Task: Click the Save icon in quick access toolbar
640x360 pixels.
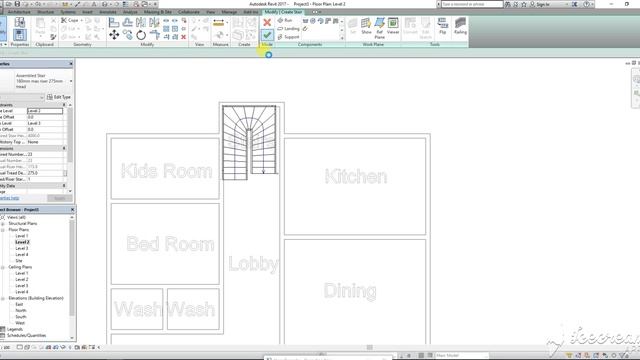Action: [17, 4]
